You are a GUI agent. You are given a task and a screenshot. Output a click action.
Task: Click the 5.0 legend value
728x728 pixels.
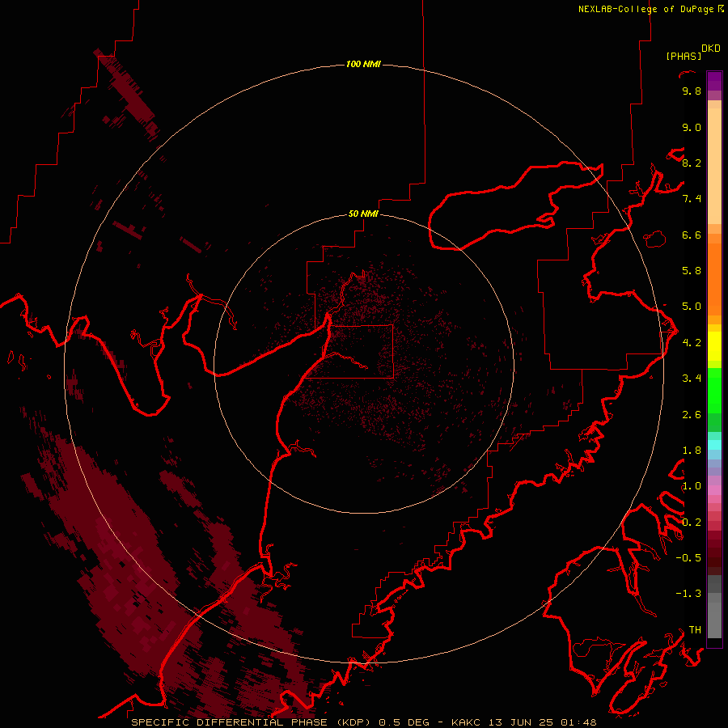[692, 307]
